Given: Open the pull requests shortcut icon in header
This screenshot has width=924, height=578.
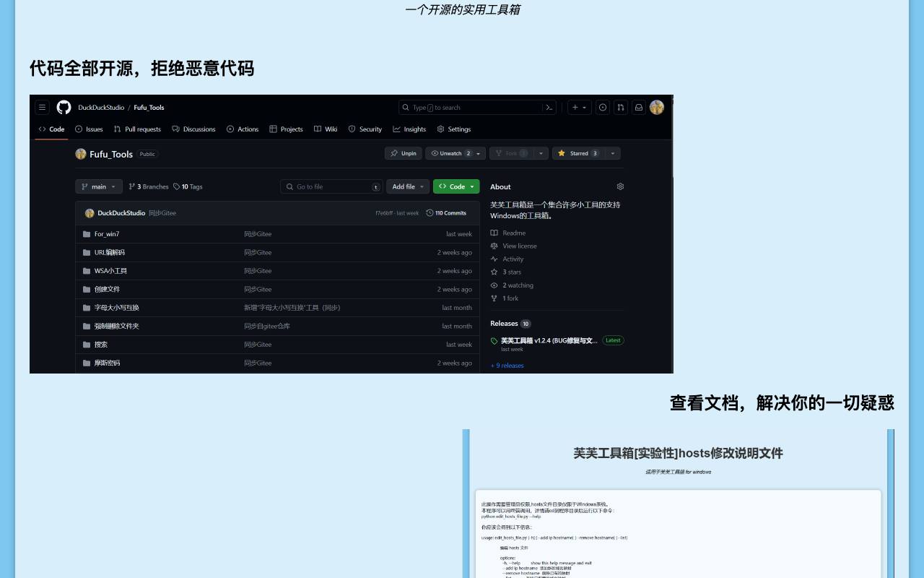Looking at the screenshot, I should coord(621,108).
